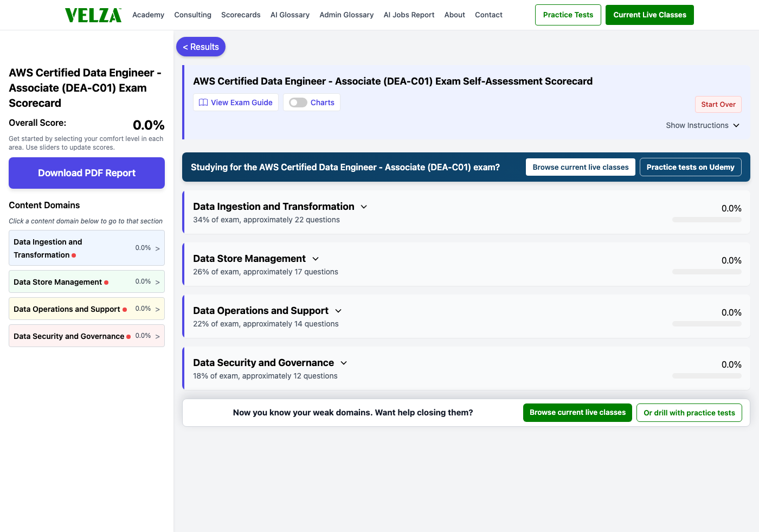Click the Data Ingestion and Transformation progress bar
759x532 pixels.
[x=707, y=220]
